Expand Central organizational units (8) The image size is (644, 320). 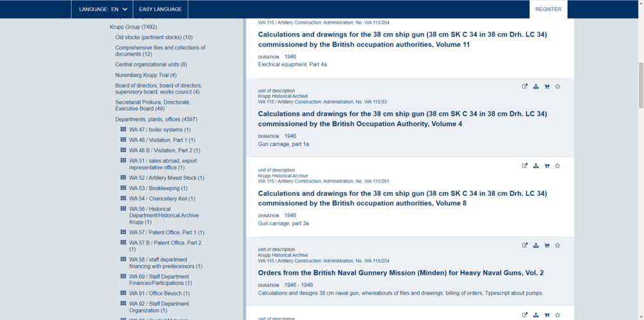point(151,65)
